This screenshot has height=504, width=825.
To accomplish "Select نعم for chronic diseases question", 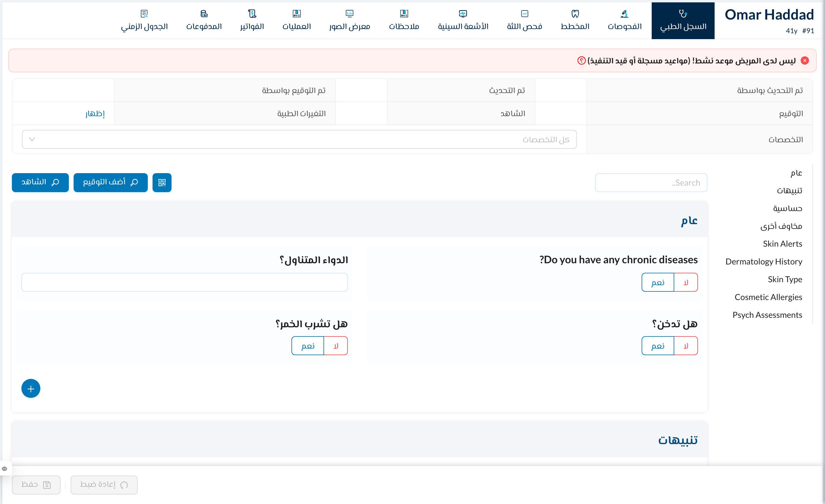I will pyautogui.click(x=658, y=283).
